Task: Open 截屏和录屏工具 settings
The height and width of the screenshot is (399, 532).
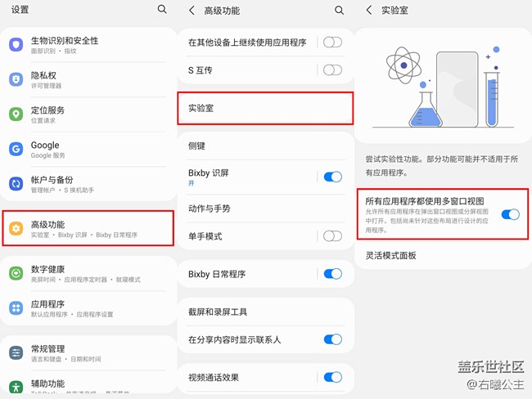Action: (x=265, y=312)
